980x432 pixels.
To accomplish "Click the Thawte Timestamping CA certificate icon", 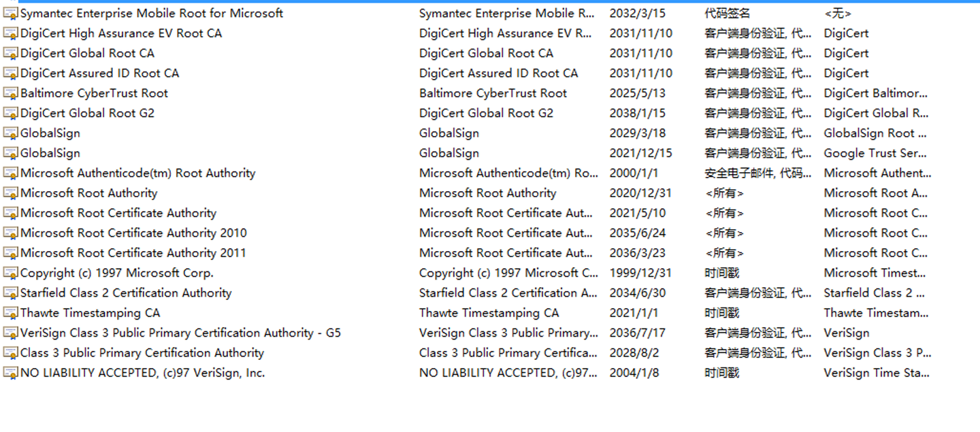I will click(10, 313).
